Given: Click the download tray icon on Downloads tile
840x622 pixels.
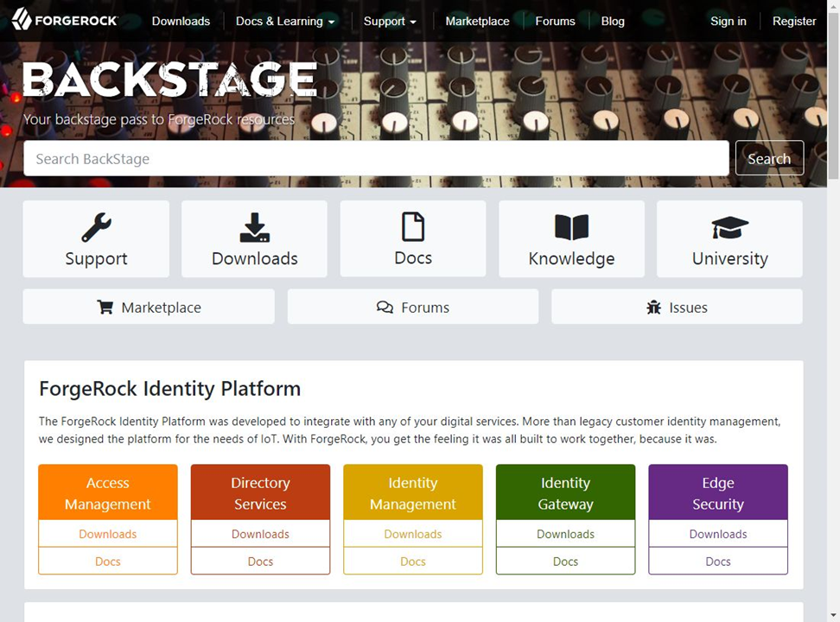Looking at the screenshot, I should point(254,228).
